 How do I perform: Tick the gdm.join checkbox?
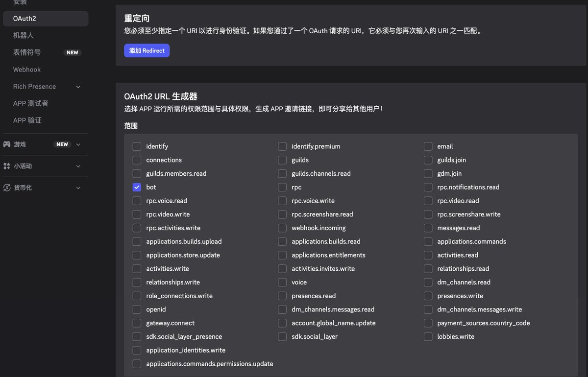(x=428, y=173)
